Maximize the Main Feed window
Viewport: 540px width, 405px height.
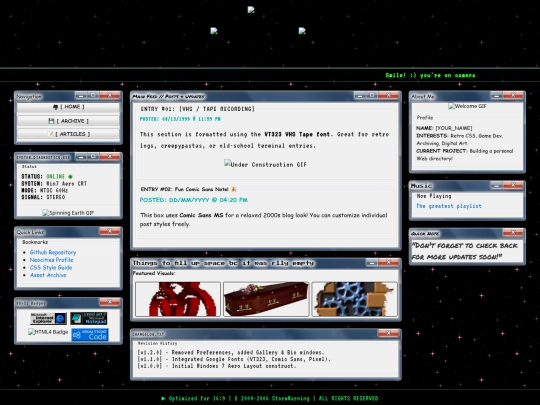tap(372, 95)
